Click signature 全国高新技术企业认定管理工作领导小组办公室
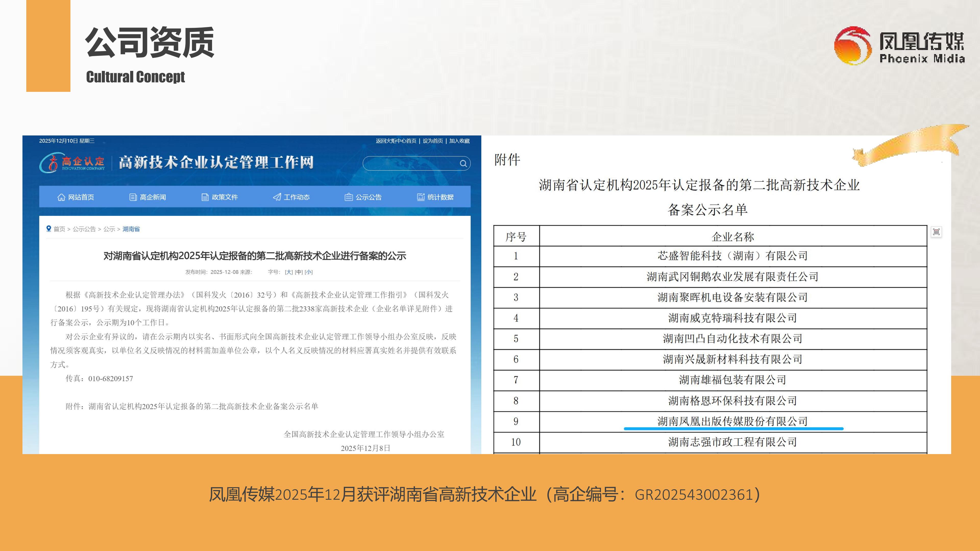980x551 pixels. (364, 434)
